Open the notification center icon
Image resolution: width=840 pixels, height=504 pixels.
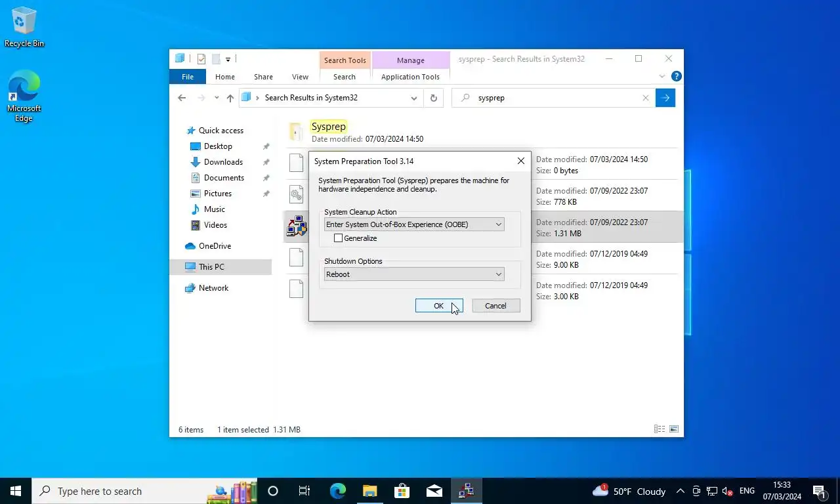(x=819, y=491)
